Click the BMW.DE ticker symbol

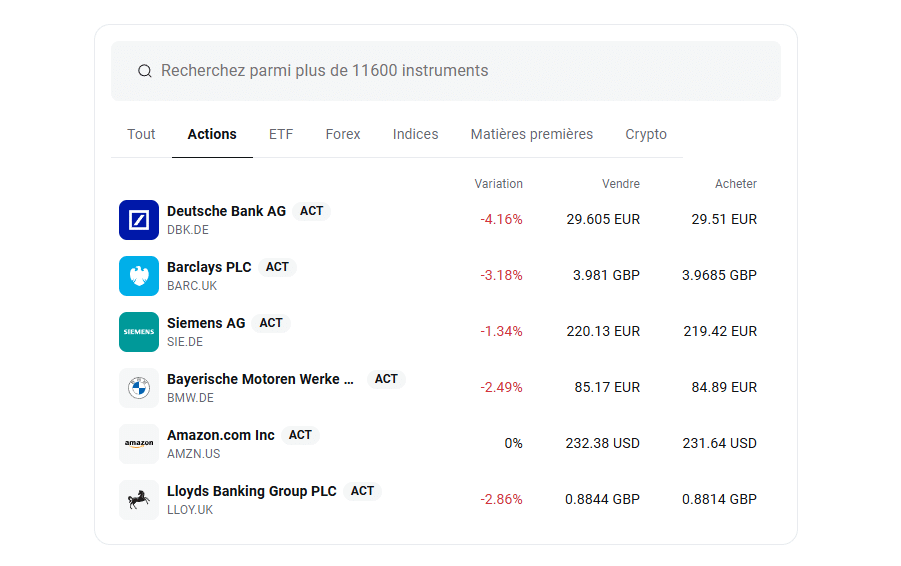(190, 398)
